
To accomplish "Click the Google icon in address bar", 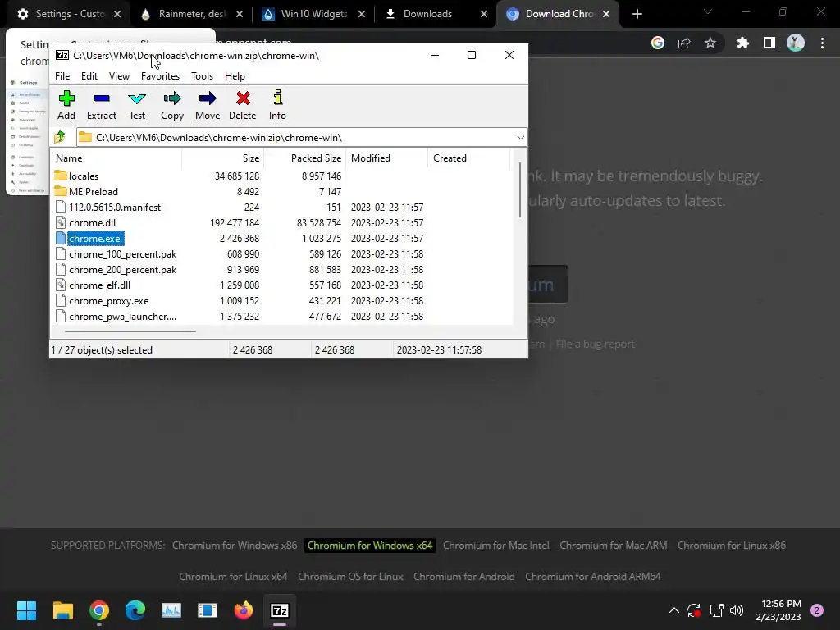I will pos(658,43).
